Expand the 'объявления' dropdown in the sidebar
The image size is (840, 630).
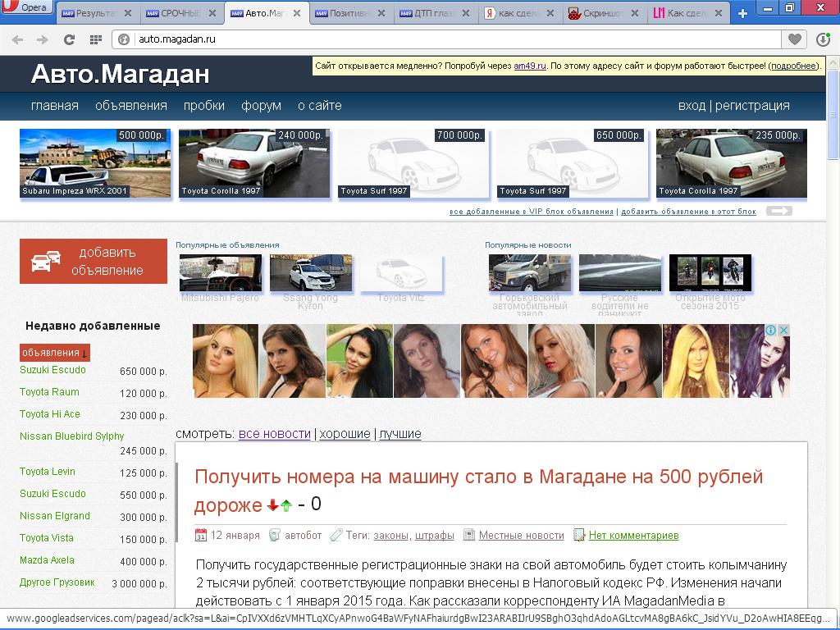pos(54,353)
